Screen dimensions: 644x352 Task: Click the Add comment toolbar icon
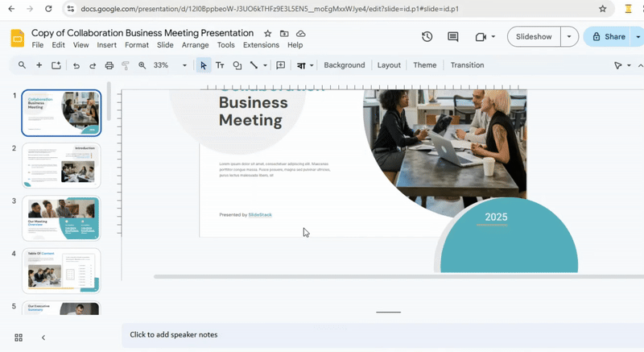(x=280, y=65)
